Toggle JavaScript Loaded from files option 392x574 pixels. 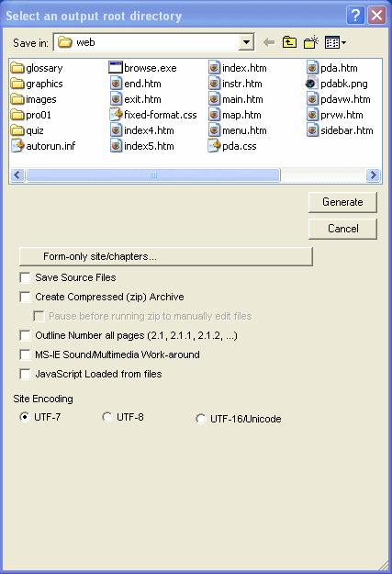coord(25,374)
